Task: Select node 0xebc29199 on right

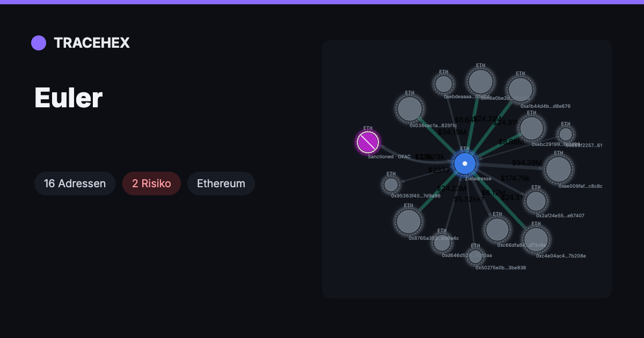Action: click(532, 128)
